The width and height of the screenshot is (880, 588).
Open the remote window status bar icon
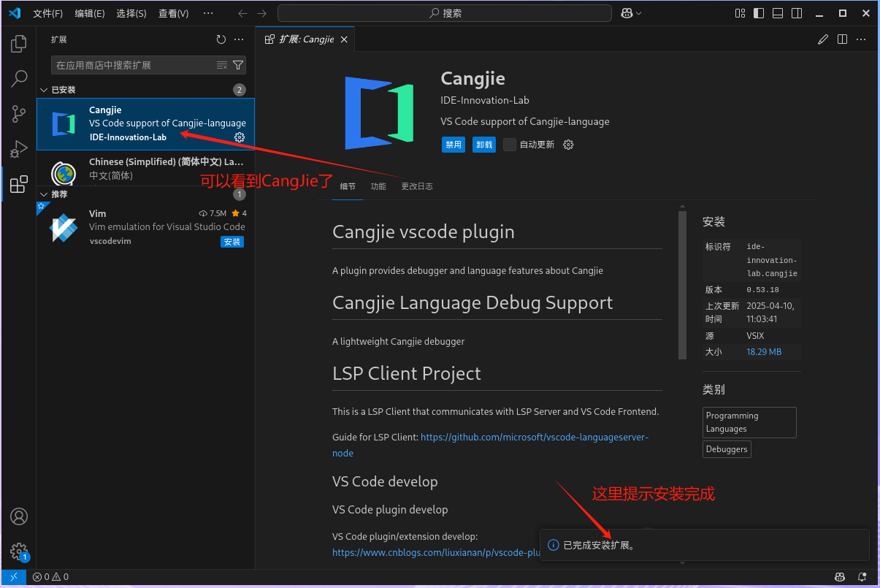(x=13, y=577)
